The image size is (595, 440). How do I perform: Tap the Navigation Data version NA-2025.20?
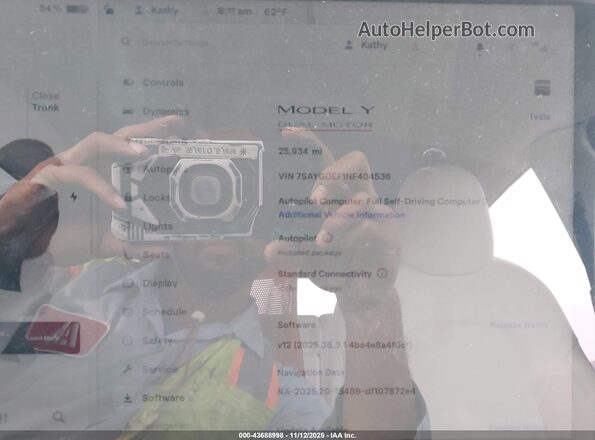(x=346, y=391)
